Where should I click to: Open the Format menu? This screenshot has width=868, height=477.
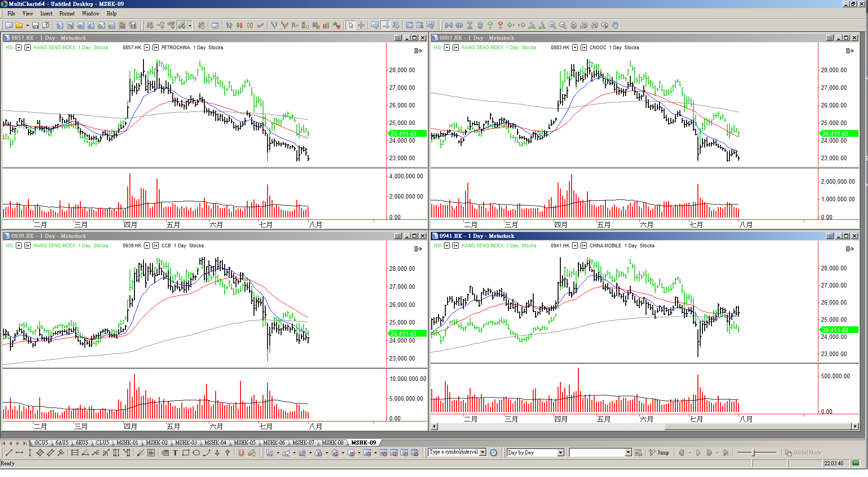click(x=67, y=14)
